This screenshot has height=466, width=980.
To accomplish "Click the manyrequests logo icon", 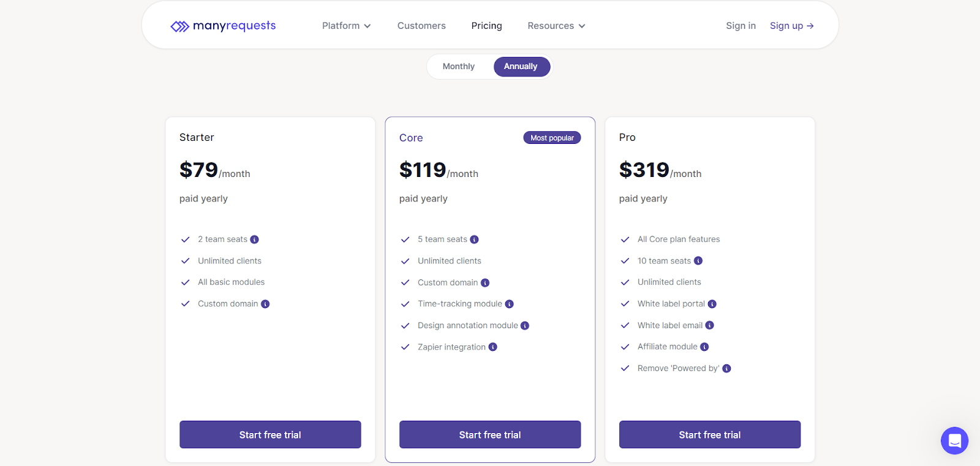I will click(x=180, y=26).
